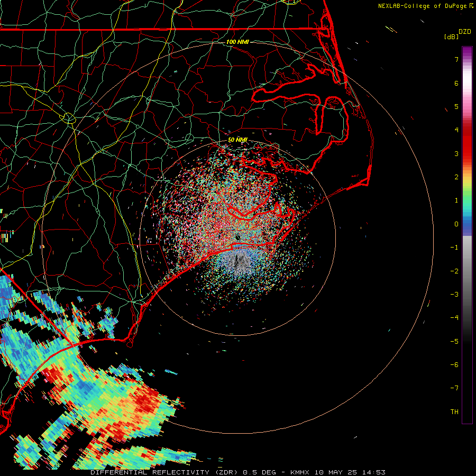This screenshot has width=476, height=476.
Task: Click the -1 value on color scale
Action: 454,248
